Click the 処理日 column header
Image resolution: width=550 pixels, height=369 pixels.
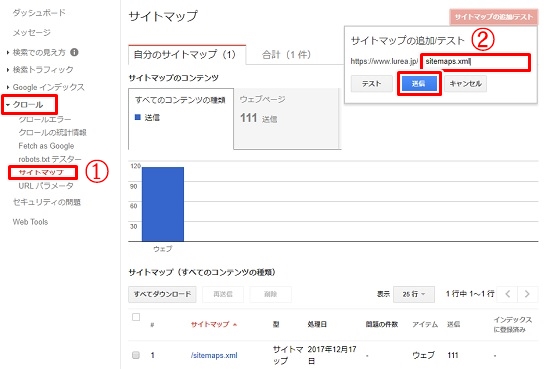pos(317,324)
